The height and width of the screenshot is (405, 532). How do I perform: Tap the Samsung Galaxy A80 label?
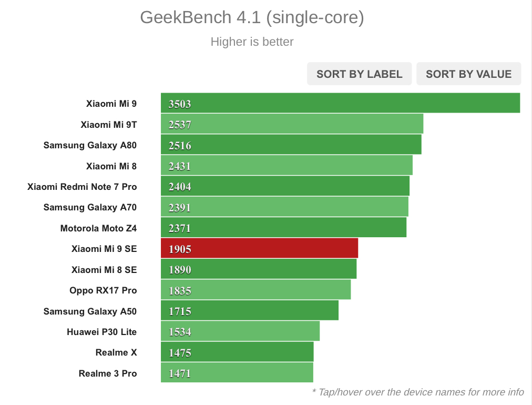(90, 145)
